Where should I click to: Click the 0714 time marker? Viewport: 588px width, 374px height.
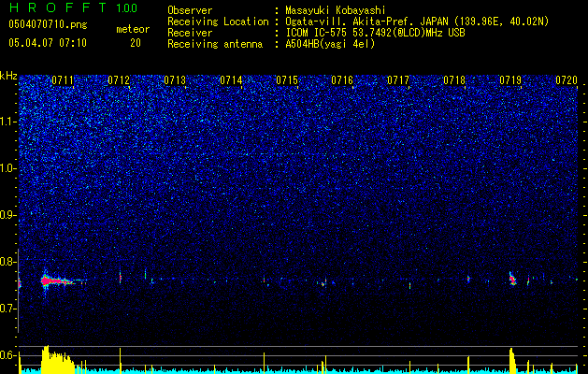pyautogui.click(x=231, y=80)
